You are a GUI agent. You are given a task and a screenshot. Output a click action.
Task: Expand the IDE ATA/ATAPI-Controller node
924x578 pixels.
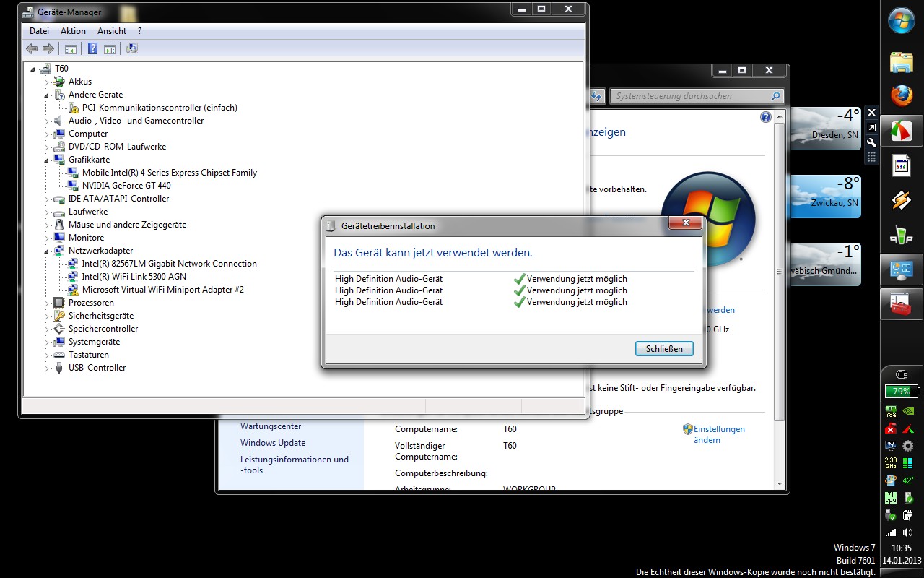47,199
